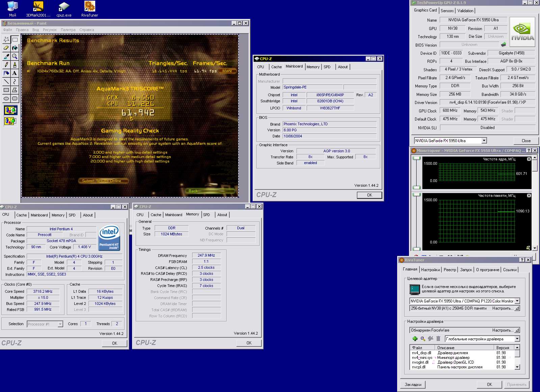Choose the Airbrush spray tool

6,73
